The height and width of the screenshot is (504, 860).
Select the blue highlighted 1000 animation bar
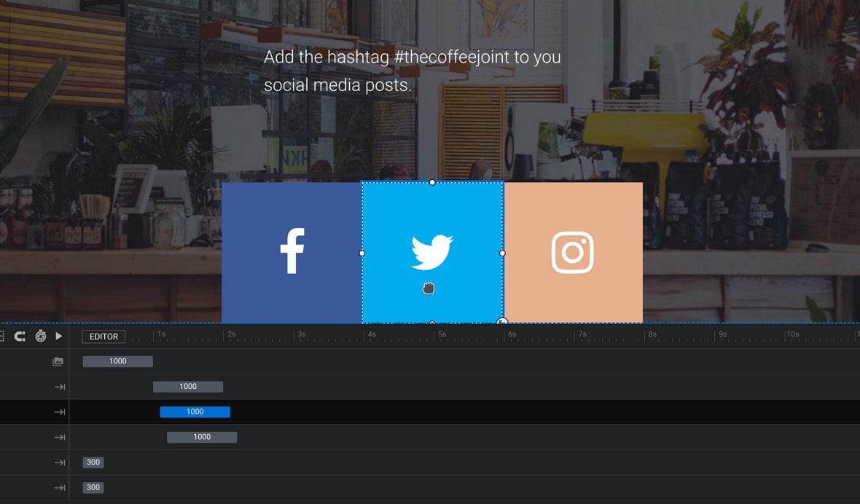(195, 412)
